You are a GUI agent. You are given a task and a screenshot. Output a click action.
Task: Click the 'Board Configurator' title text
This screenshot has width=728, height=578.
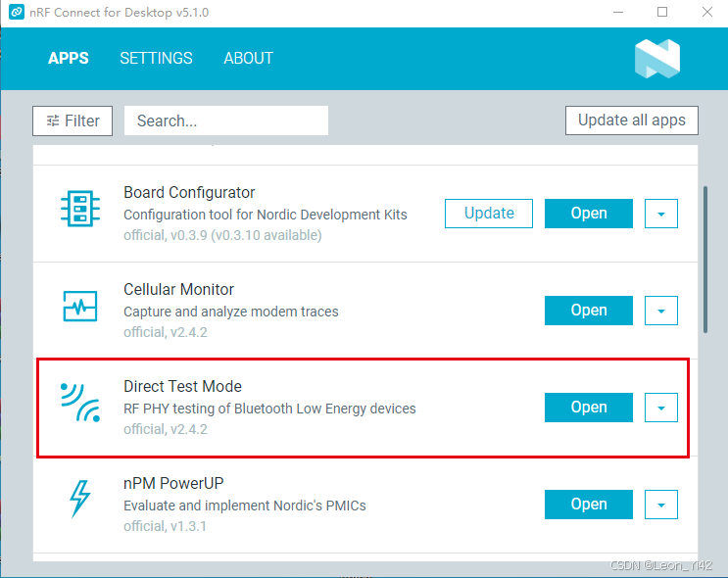coord(189,192)
